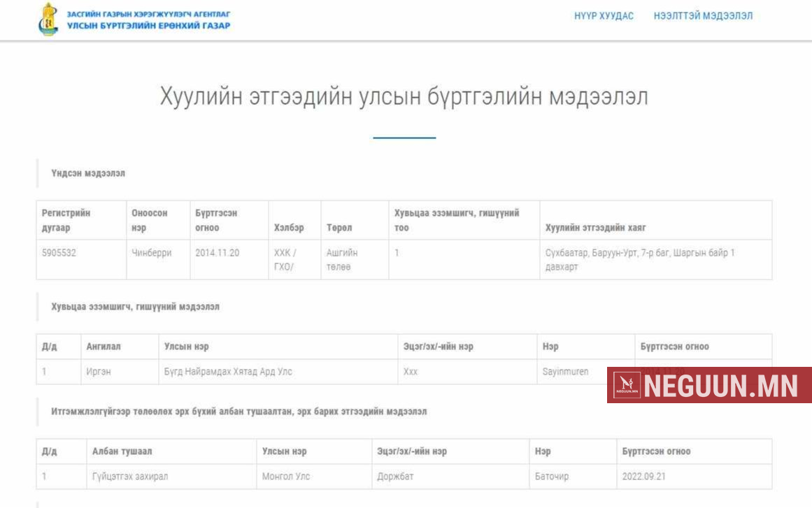Open the НЭЭЛТТЭЙ МЭДЭЭЛЭЛ menu item
The height and width of the screenshot is (508, 812).
[x=703, y=16]
